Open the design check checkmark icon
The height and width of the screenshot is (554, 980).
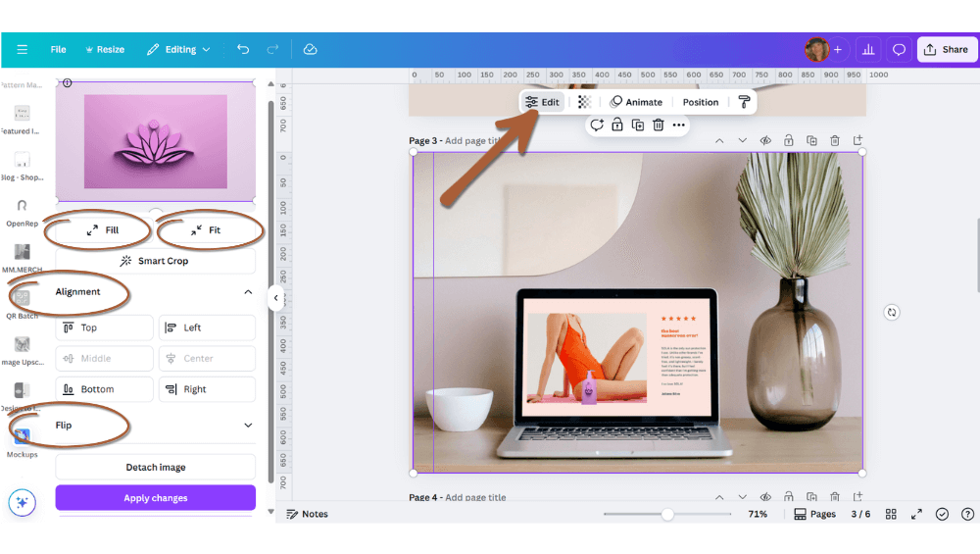[942, 514]
